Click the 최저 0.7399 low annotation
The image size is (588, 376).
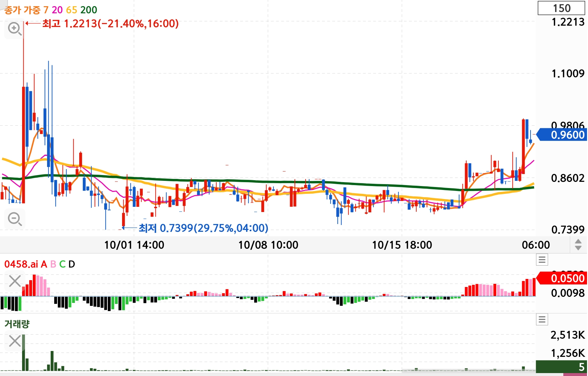coord(204,228)
